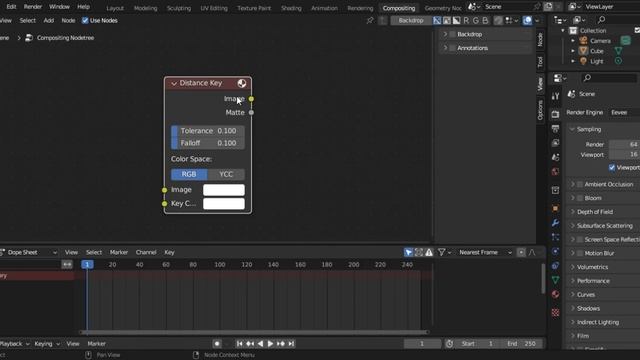Open the snapping options dropdown
Screen dimensions: 640x360
click(512, 20)
